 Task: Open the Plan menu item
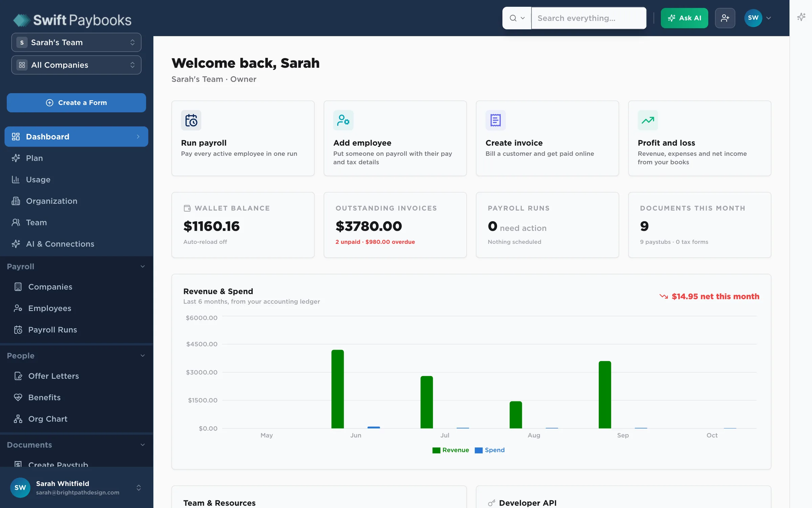pos(76,158)
